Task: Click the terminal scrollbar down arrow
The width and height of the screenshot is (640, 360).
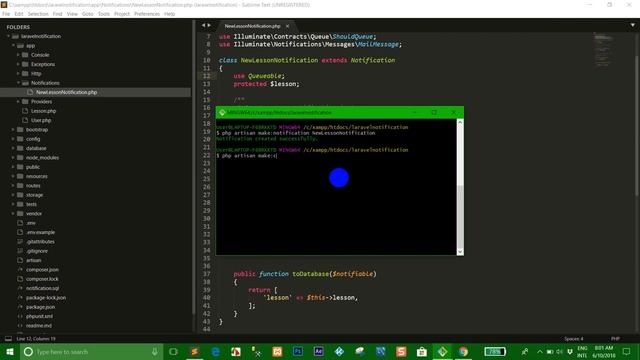Action: click(x=460, y=252)
